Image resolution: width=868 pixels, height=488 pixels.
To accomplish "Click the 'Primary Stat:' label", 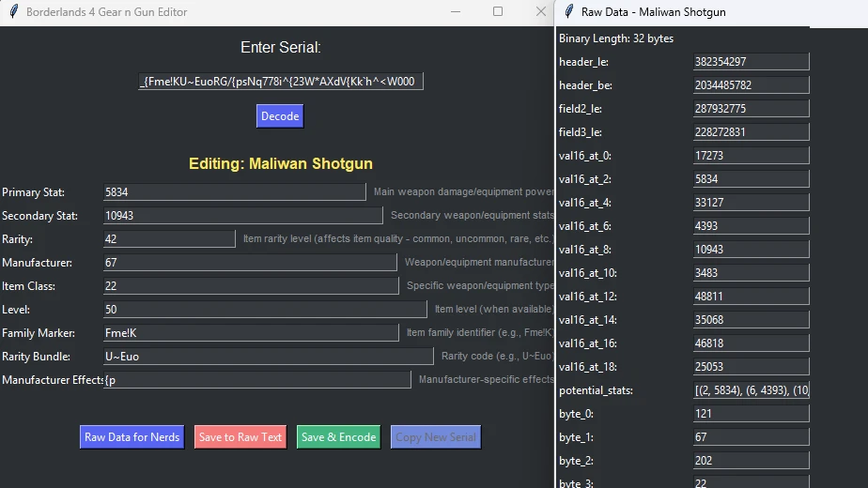I will pos(33,192).
